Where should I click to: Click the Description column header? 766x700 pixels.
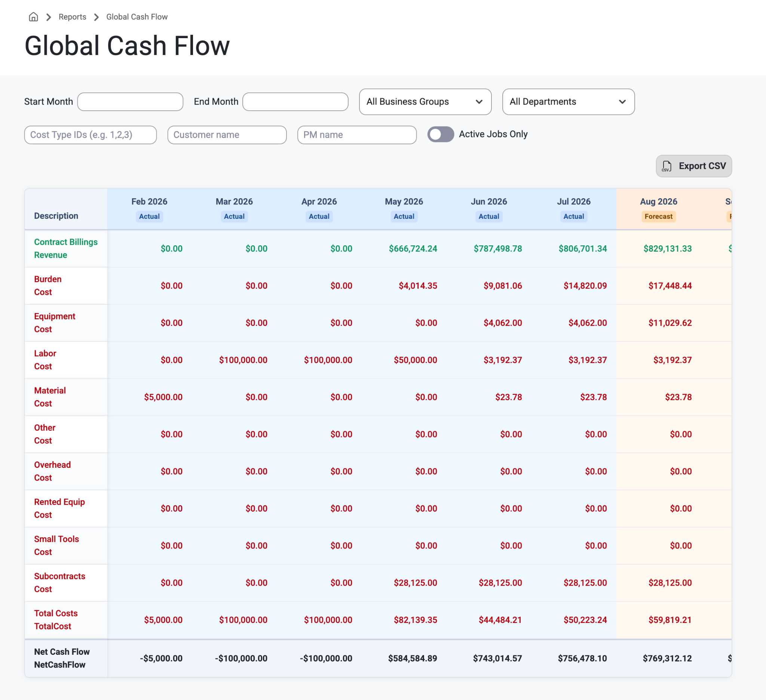pos(56,216)
